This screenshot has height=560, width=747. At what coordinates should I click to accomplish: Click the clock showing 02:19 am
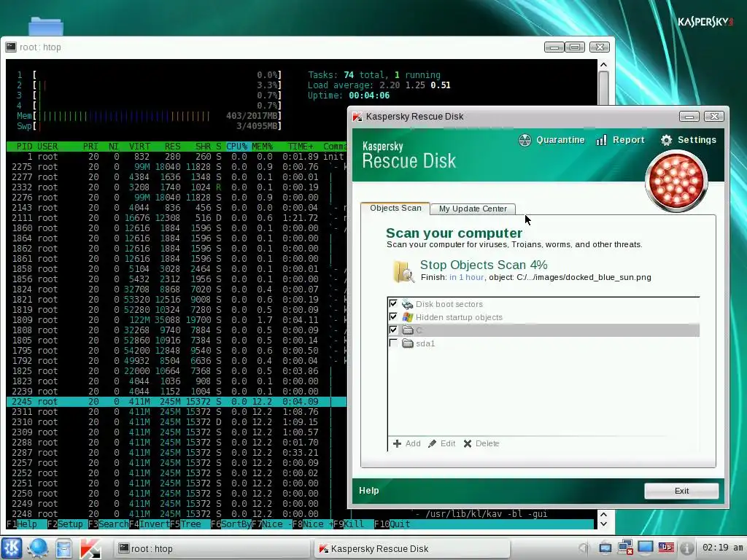pyautogui.click(x=722, y=548)
